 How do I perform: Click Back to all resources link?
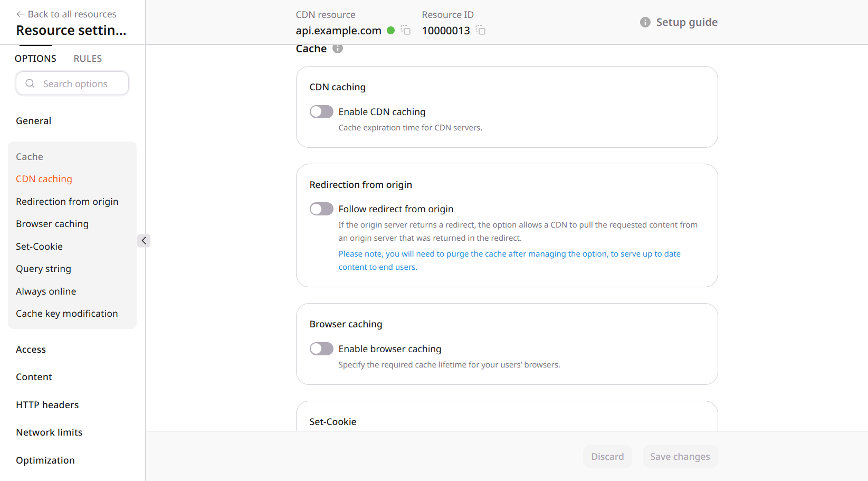point(72,14)
